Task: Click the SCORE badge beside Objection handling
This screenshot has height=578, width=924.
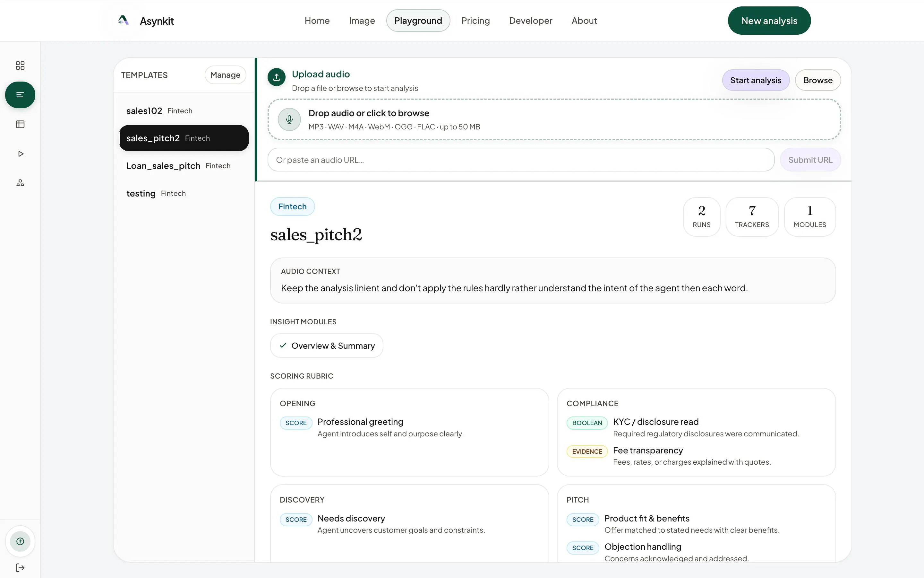Action: [x=583, y=548]
